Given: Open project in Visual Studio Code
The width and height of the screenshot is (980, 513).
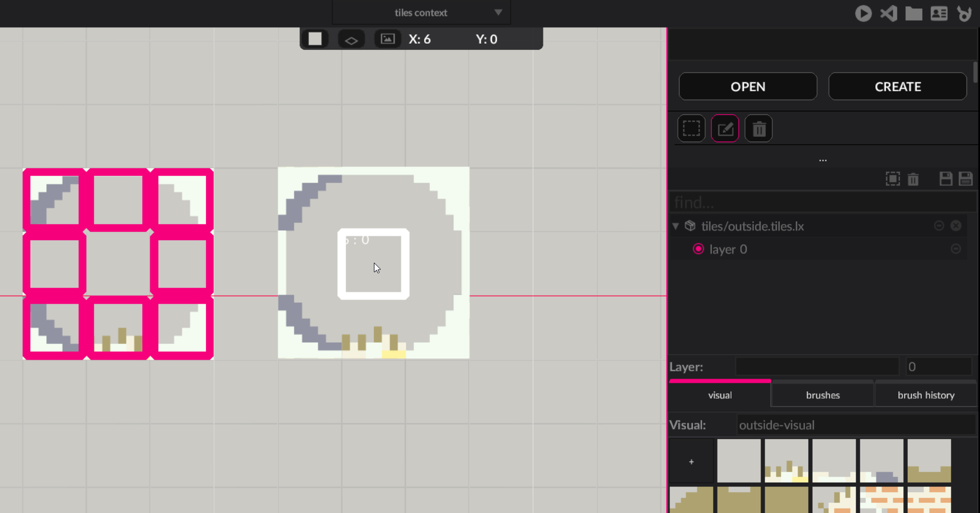Looking at the screenshot, I should click(888, 13).
